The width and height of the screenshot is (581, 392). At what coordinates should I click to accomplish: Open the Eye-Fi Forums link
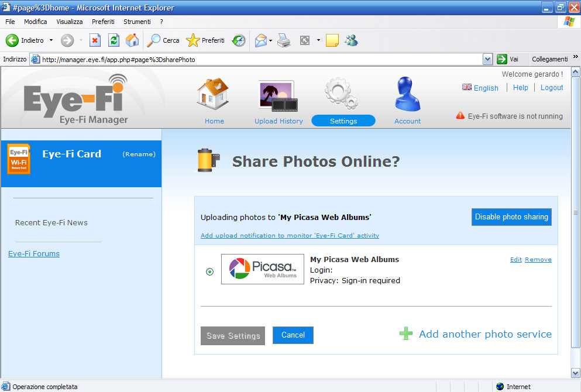(34, 253)
